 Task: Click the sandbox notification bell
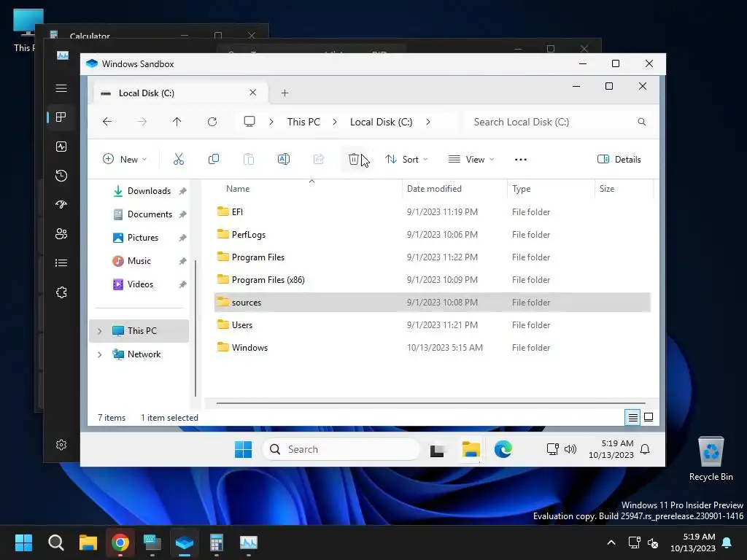pos(645,449)
